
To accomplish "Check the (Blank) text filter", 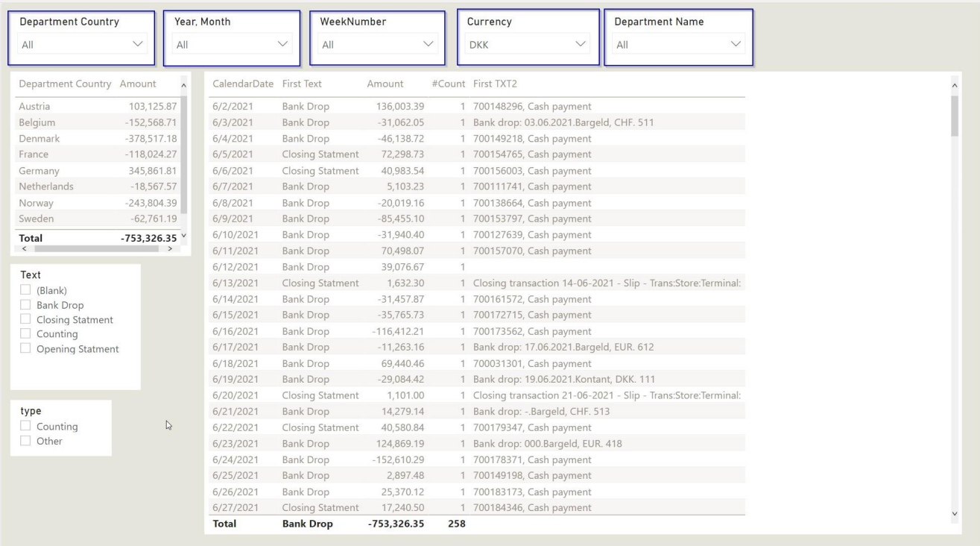I will pos(26,290).
